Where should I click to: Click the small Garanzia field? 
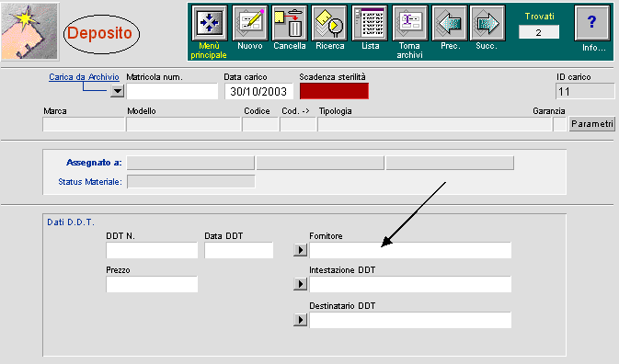(x=560, y=125)
